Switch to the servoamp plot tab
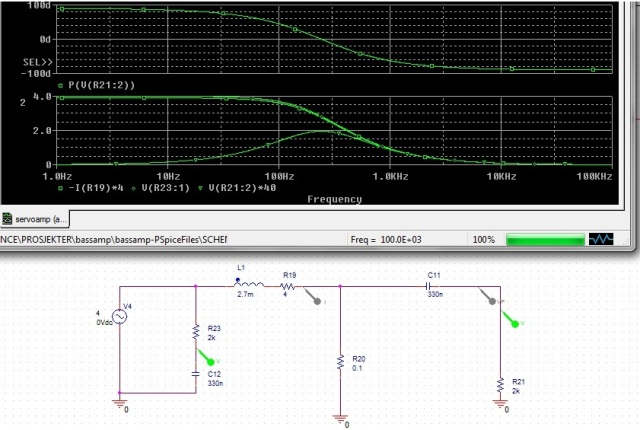Screen dimensions: 640x430 point(35,219)
